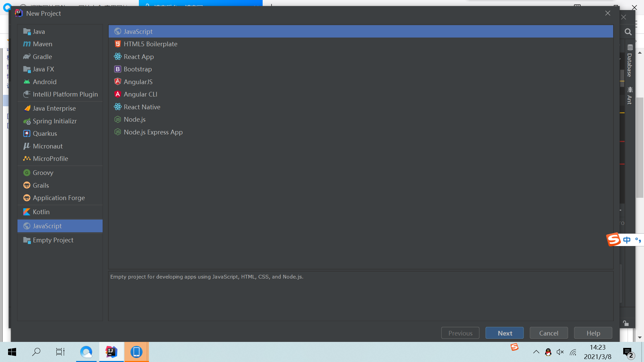Image resolution: width=644 pixels, height=362 pixels.
Task: Choose Empty Project option
Action: tap(53, 240)
